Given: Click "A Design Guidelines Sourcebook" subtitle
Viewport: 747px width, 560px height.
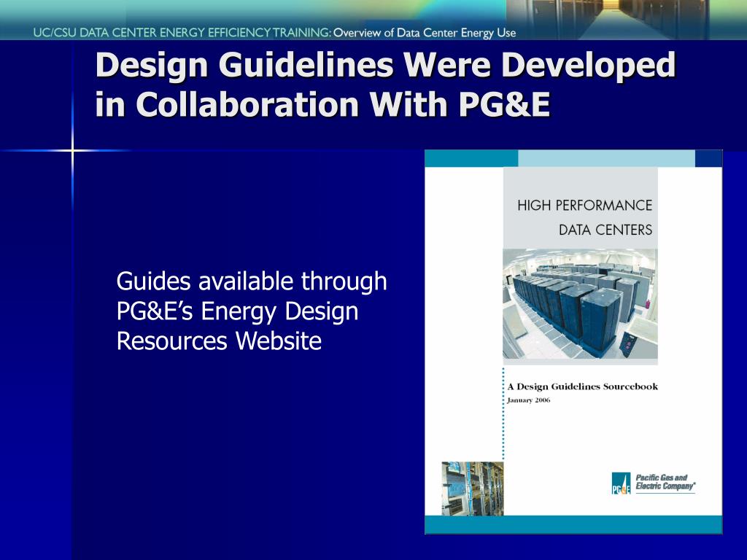Looking at the screenshot, I should pos(583,386).
